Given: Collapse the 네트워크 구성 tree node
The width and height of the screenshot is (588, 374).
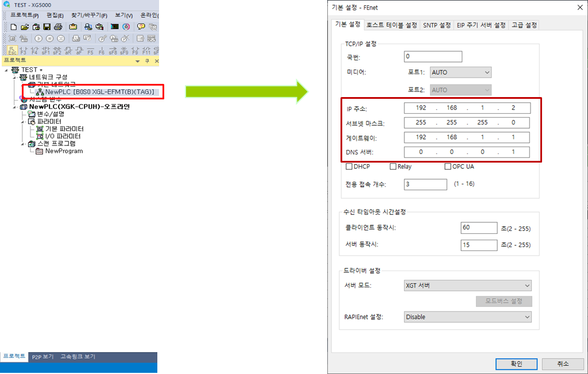Looking at the screenshot, I should coord(14,78).
